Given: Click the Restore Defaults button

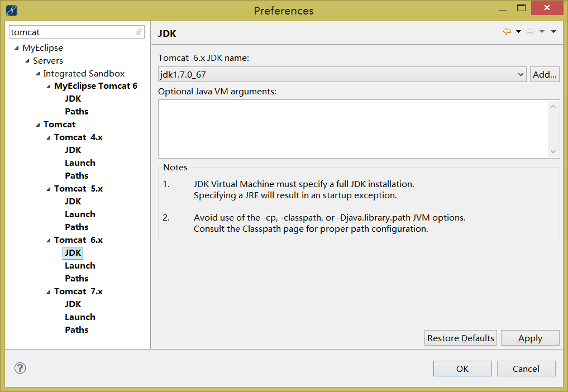Looking at the screenshot, I should click(x=460, y=338).
